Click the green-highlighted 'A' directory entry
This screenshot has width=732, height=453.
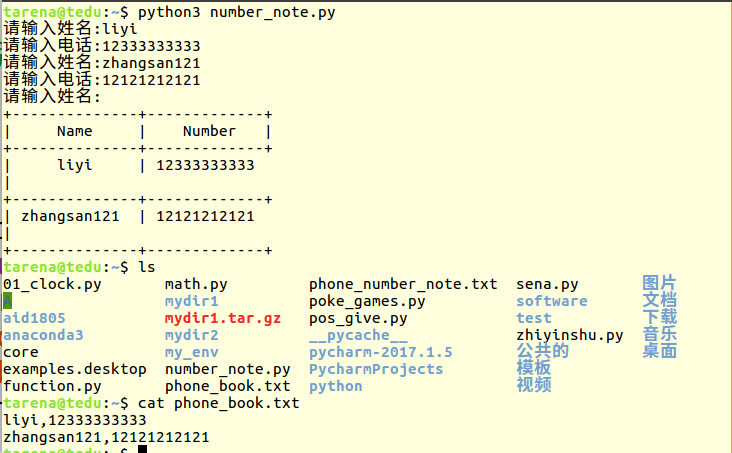[7, 301]
